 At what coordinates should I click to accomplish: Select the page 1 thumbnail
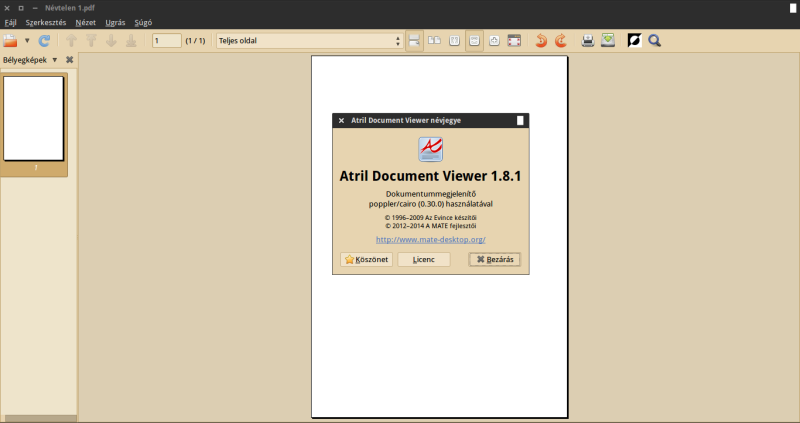[34, 118]
